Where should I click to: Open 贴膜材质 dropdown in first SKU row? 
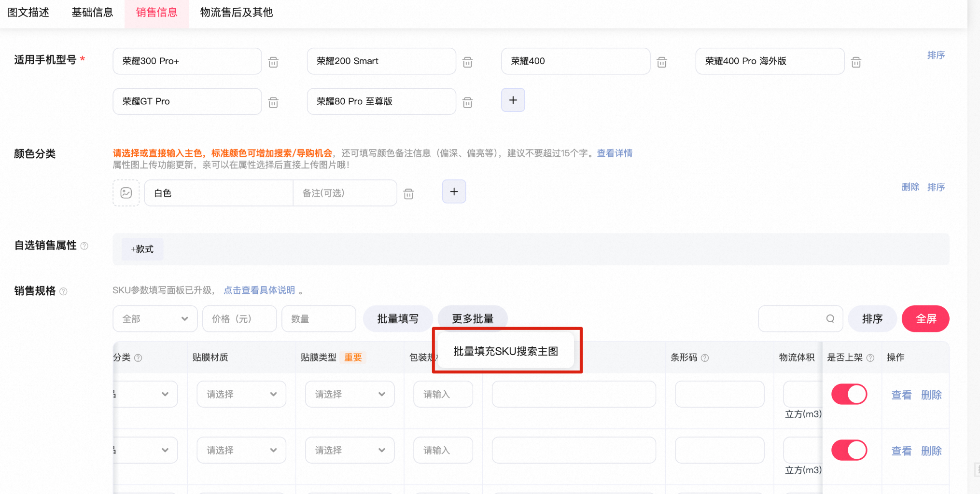click(241, 394)
